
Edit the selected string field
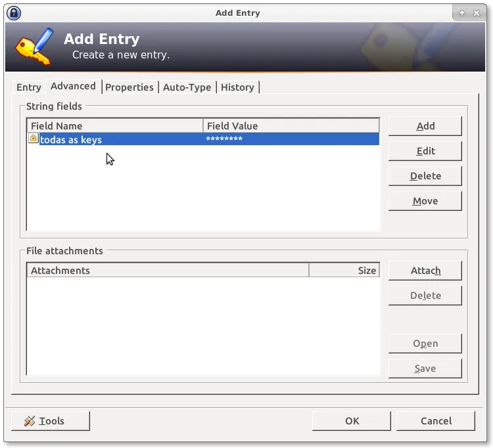pyautogui.click(x=425, y=151)
